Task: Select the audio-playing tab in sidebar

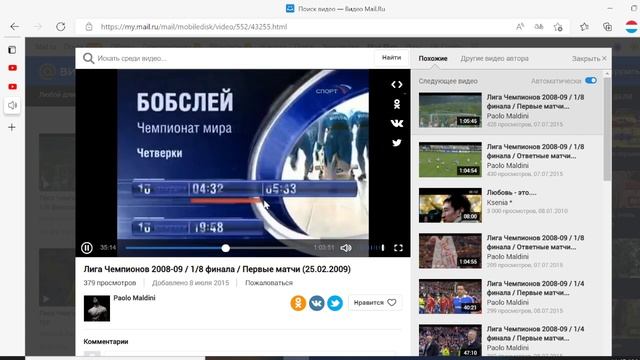Action: [12, 106]
